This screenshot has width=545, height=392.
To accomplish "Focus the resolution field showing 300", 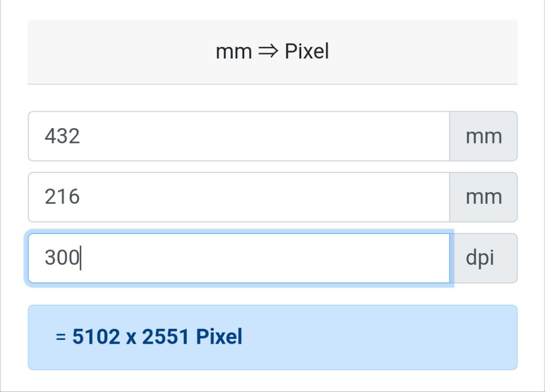I will [239, 258].
